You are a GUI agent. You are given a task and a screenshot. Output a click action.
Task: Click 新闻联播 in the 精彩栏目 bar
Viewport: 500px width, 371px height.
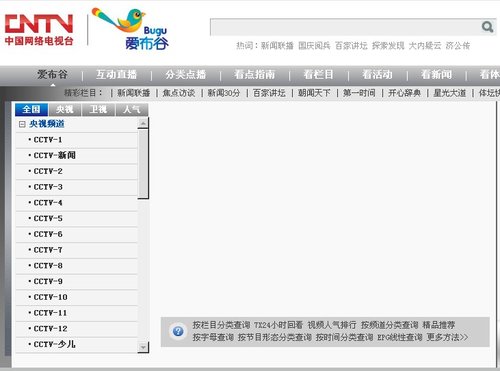(134, 93)
